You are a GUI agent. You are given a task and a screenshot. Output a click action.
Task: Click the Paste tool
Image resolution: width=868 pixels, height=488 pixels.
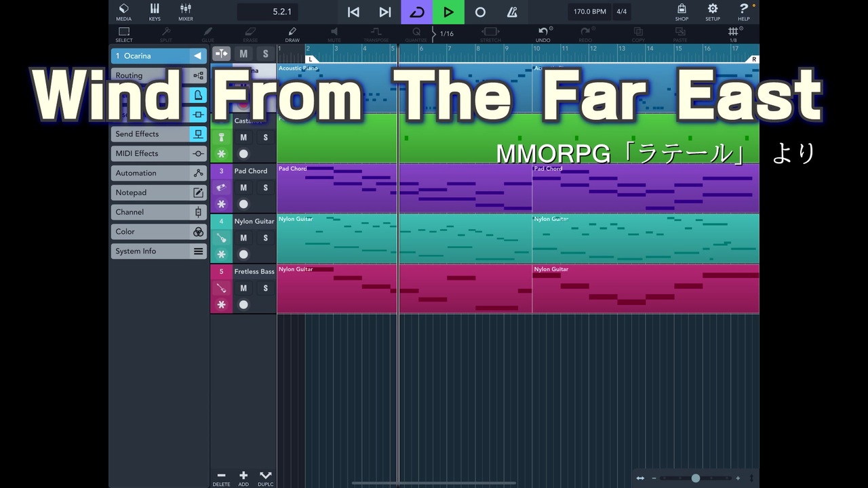680,35
